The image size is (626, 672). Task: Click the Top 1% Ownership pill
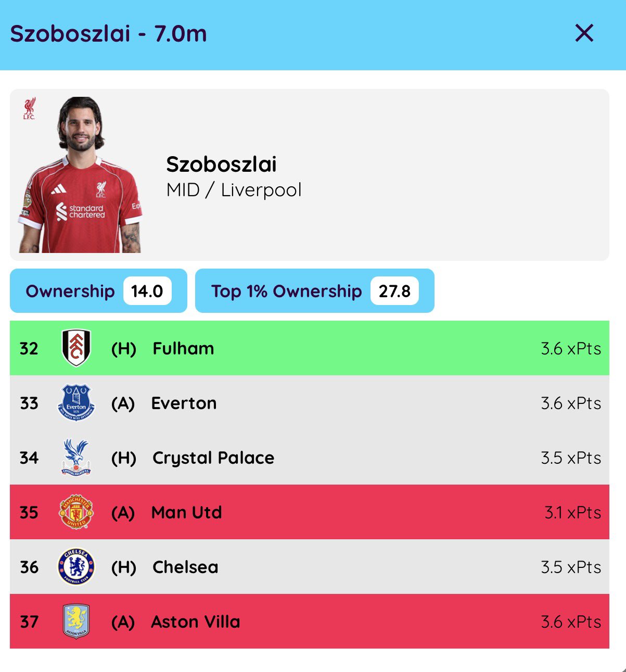tap(314, 291)
